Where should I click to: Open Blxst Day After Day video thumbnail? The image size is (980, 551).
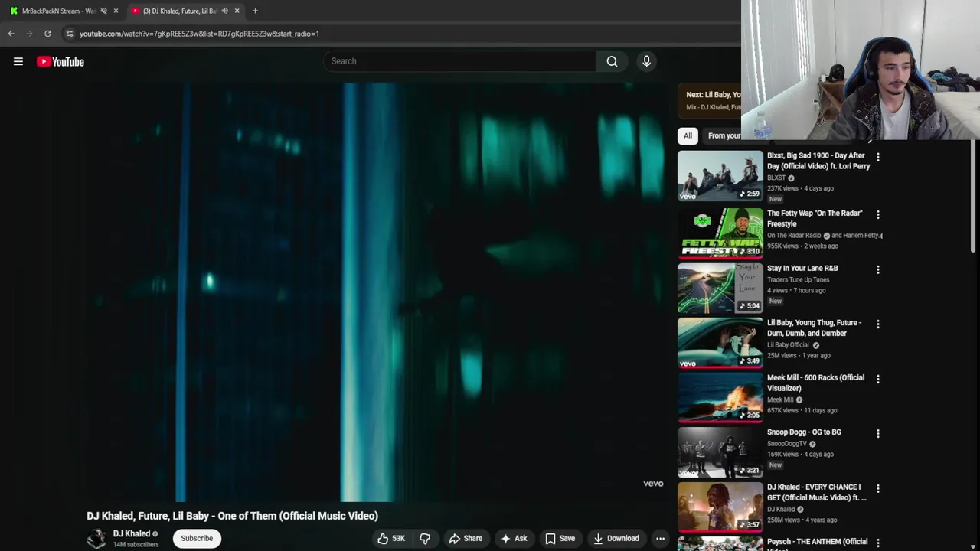[720, 175]
